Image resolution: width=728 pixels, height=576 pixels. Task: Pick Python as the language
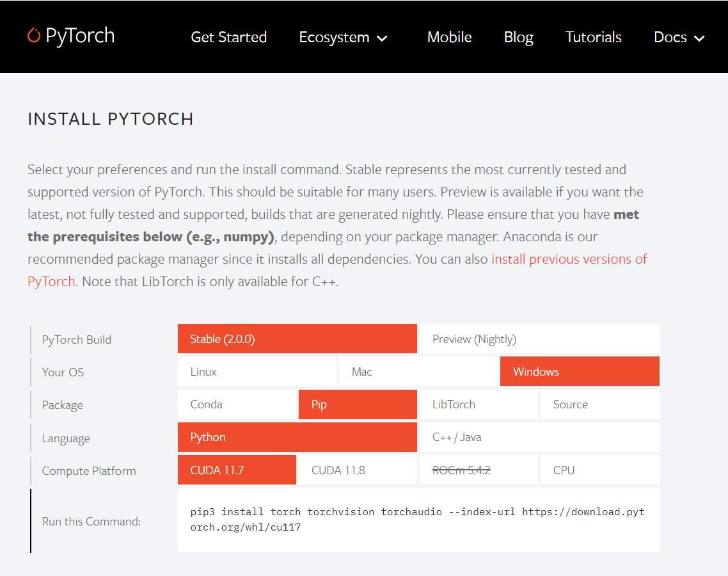(297, 437)
